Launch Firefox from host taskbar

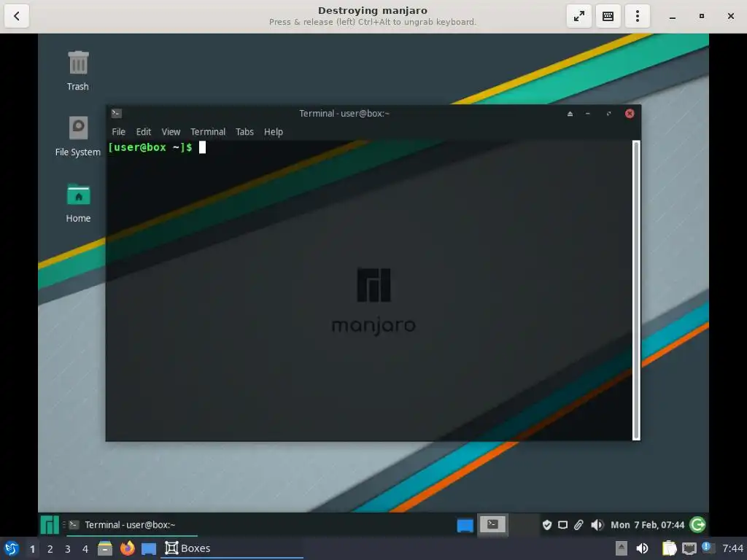[x=127, y=548]
